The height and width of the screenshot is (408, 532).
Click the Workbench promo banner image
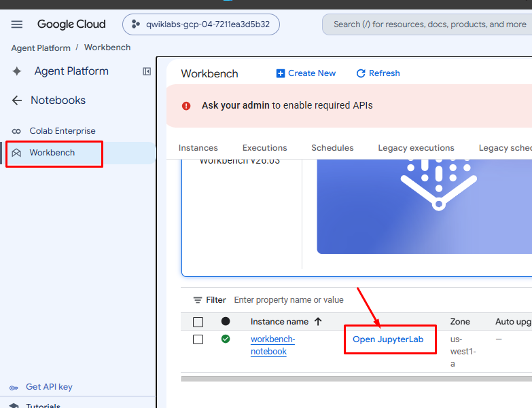pyautogui.click(x=425, y=206)
